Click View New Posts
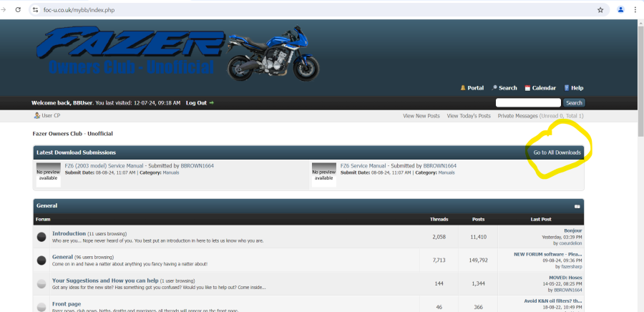Image resolution: width=644 pixels, height=312 pixels. click(421, 116)
